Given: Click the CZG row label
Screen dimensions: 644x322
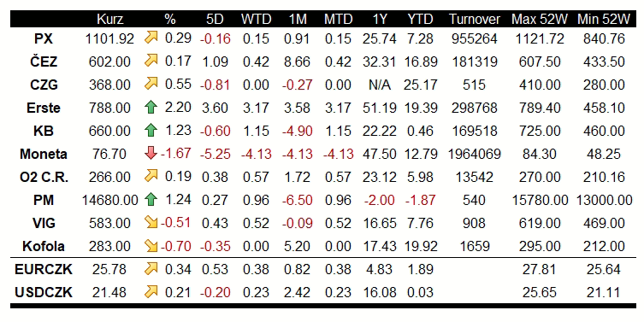Looking at the screenshot, I should click(x=44, y=85).
